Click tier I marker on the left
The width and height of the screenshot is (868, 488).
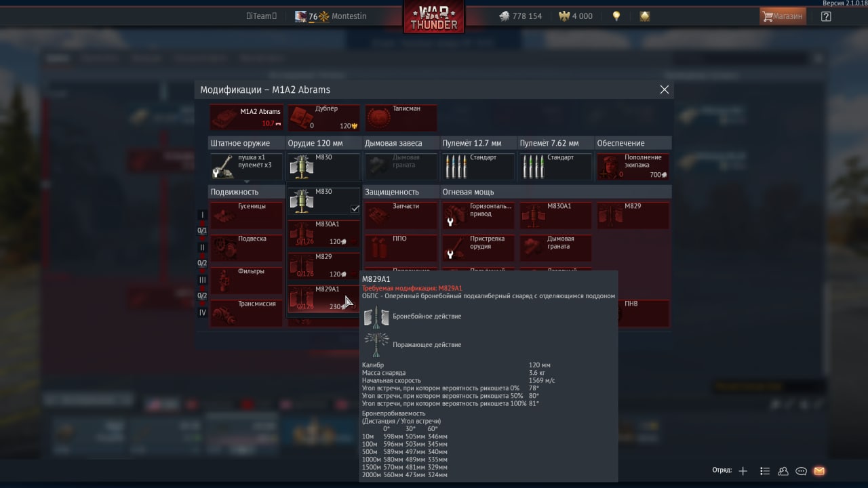(x=202, y=215)
